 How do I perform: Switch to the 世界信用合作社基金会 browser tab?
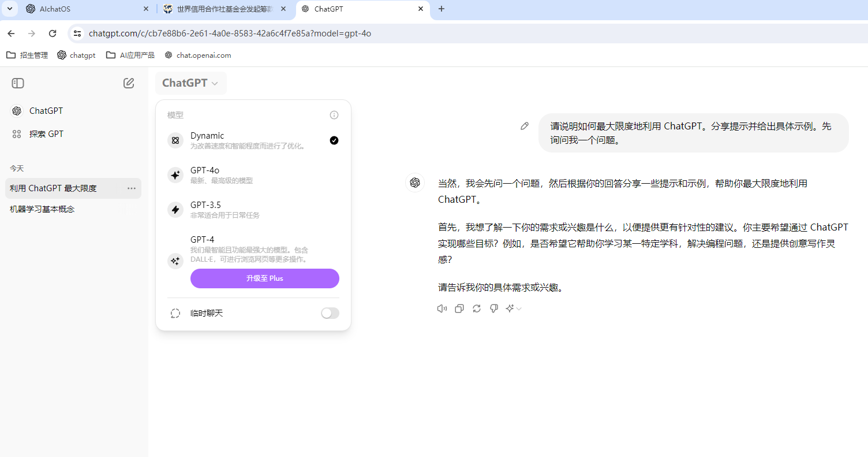click(x=226, y=9)
